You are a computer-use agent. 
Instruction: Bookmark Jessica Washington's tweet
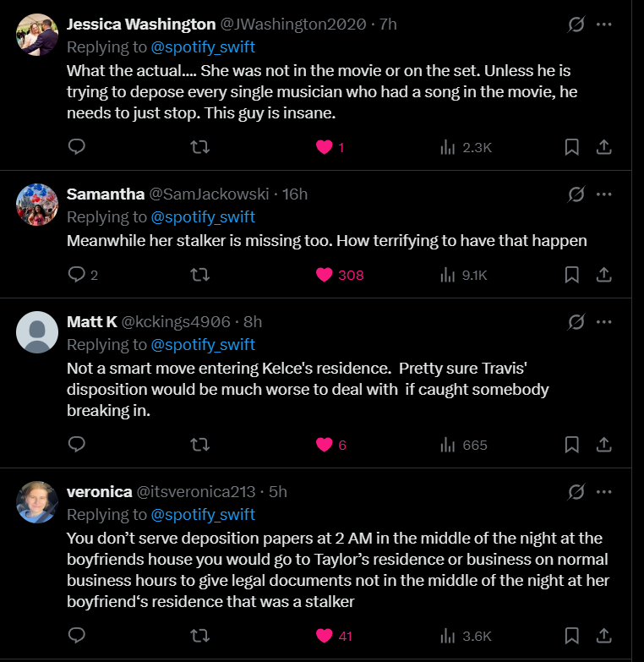(571, 147)
